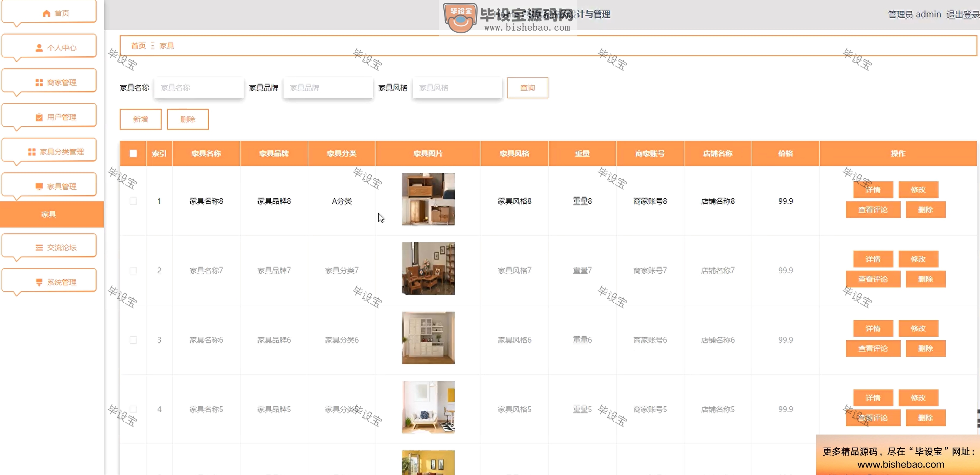Open 详情 for row 家具名称7

pos(873,259)
